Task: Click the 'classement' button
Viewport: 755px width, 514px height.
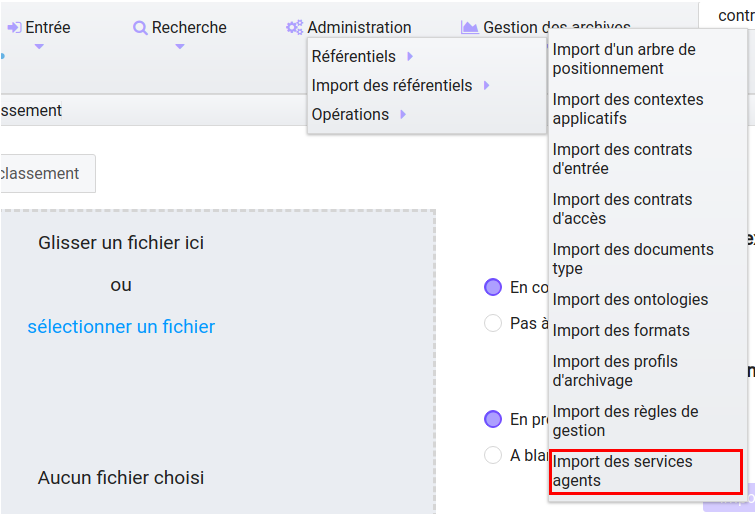Action: pos(47,173)
